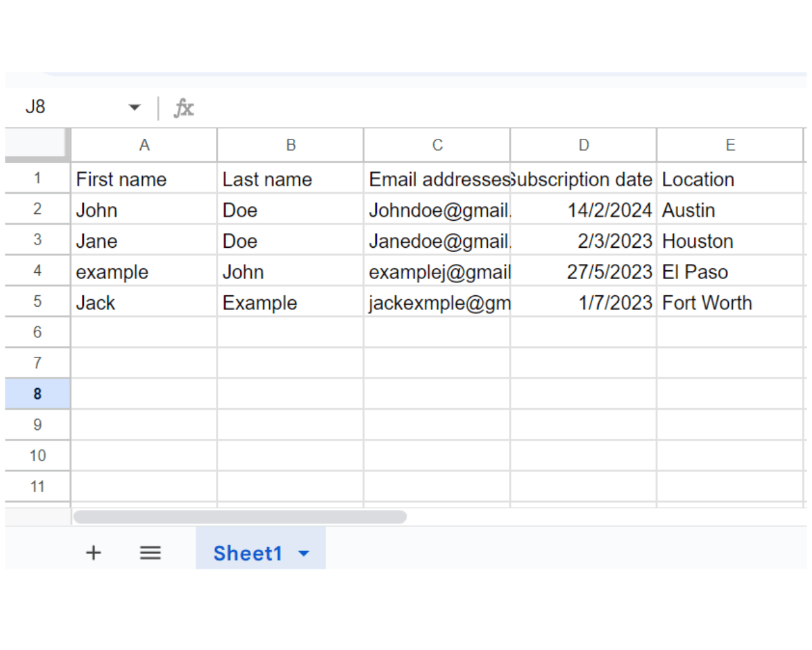
Task: Click the select-all corner box
Action: (x=37, y=144)
